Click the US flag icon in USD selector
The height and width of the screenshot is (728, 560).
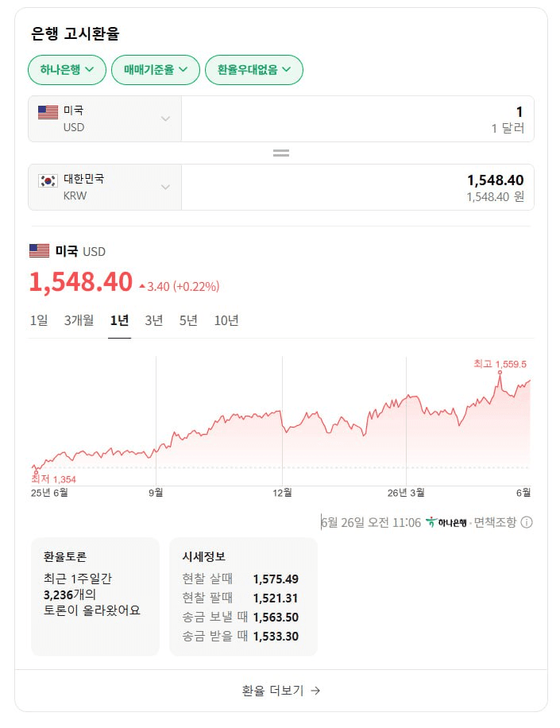coord(48,112)
